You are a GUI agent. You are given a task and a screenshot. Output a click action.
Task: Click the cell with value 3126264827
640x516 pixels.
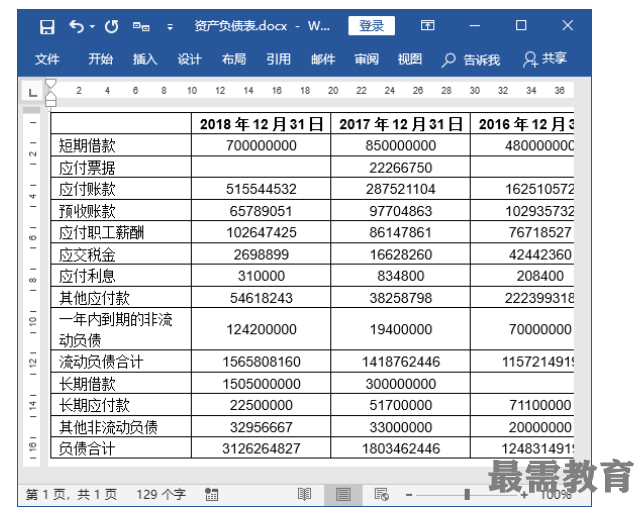tap(261, 448)
